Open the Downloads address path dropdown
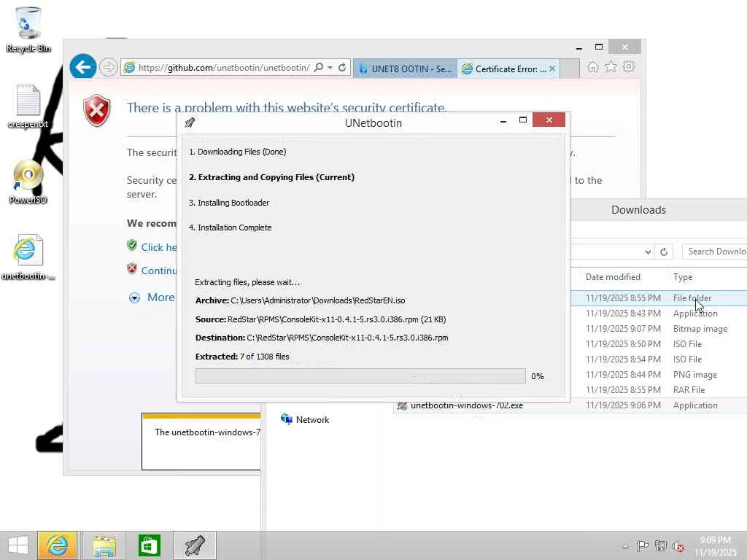The width and height of the screenshot is (747, 560). point(648,252)
